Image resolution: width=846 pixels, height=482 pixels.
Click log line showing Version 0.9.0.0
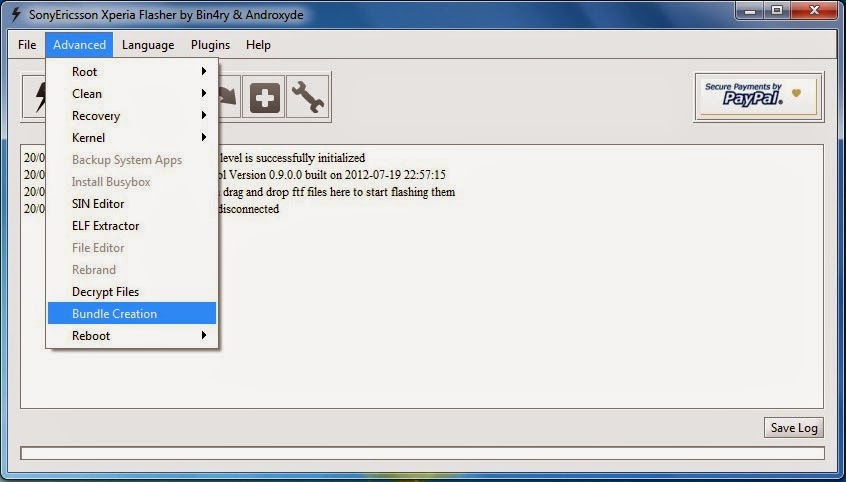pos(332,175)
